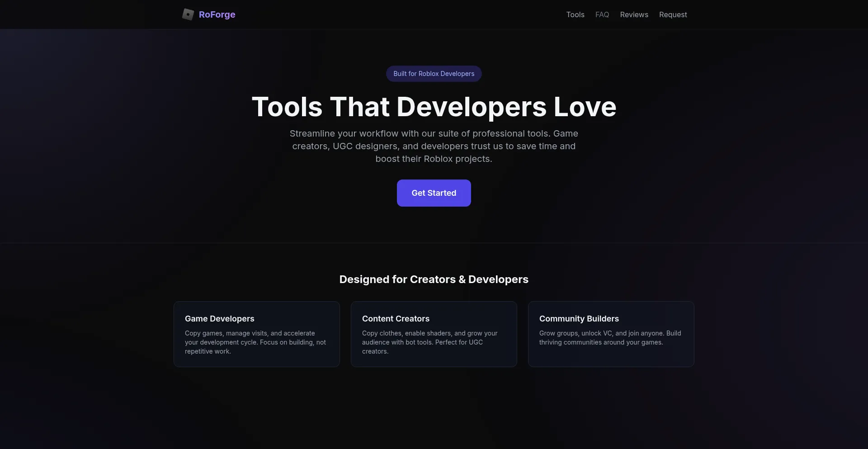This screenshot has height=449, width=868.
Task: Click the Designed for Creators & Developers heading
Action: pyautogui.click(x=434, y=279)
